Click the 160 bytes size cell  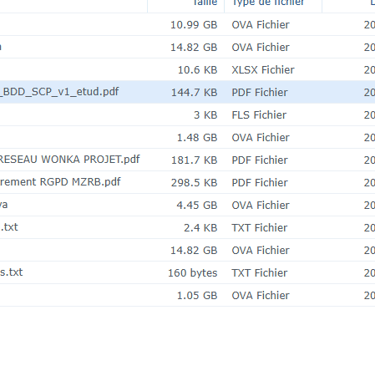[x=192, y=273]
